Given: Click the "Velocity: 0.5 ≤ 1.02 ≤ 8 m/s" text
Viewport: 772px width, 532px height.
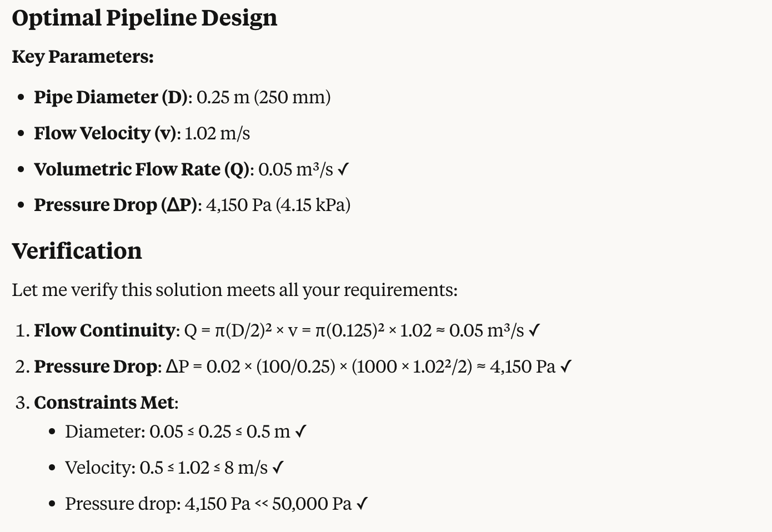Looking at the screenshot, I should click(167, 468).
